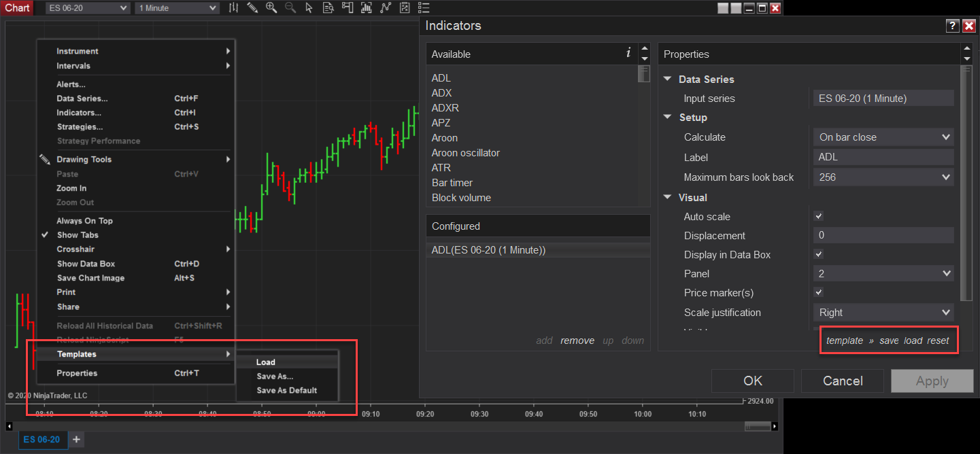The image size is (980, 454).
Task: Open the chart Properties list icon in toolbar
Action: pos(424,7)
